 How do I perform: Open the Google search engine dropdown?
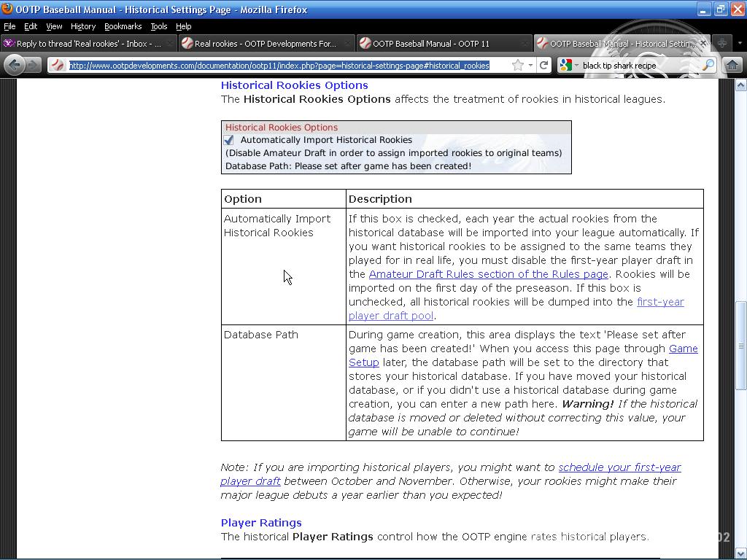pos(569,66)
